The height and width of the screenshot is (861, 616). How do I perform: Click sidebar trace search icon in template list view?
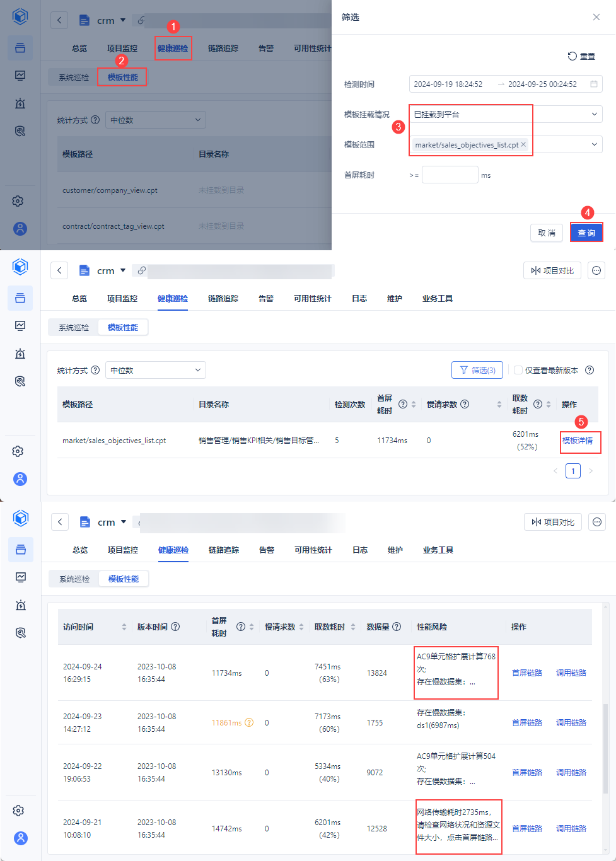tap(20, 381)
